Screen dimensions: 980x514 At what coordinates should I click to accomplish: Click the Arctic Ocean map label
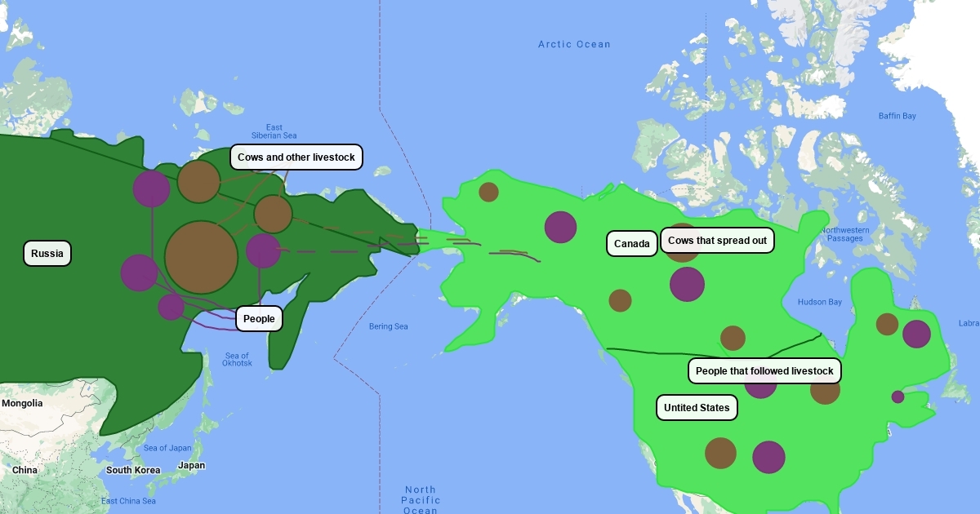tap(574, 44)
